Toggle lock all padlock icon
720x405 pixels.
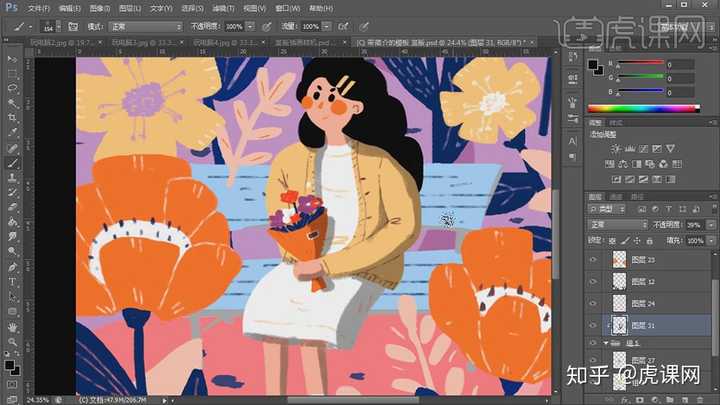[649, 240]
